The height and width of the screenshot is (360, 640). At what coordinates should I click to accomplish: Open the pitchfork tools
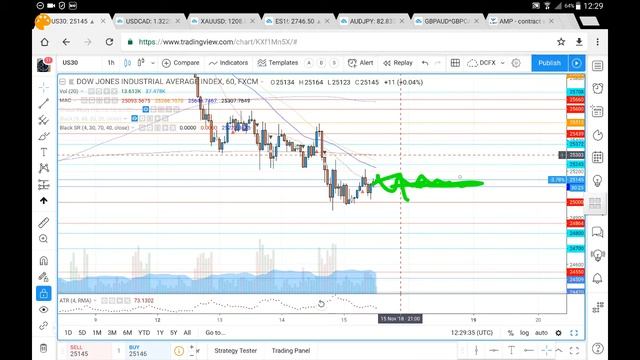click(44, 120)
